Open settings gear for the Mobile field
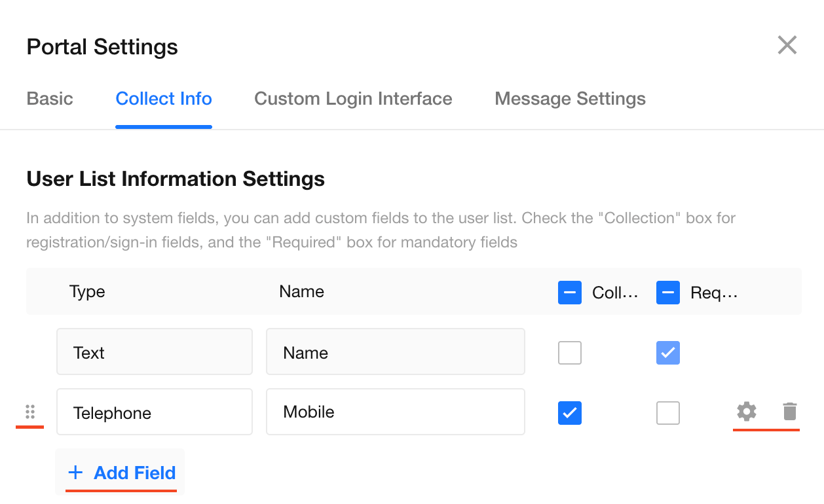Image resolution: width=824 pixels, height=504 pixels. pyautogui.click(x=746, y=412)
